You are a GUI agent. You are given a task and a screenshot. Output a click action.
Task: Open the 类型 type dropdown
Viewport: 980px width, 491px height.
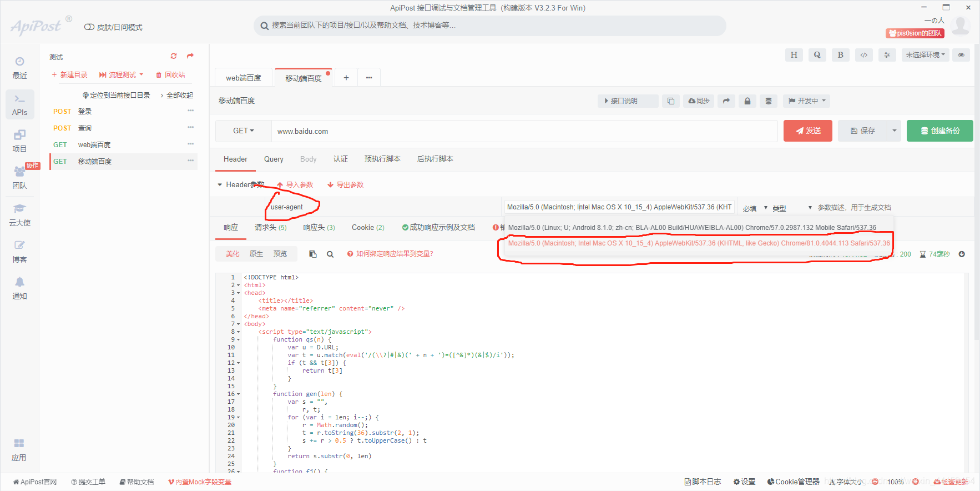click(792, 208)
